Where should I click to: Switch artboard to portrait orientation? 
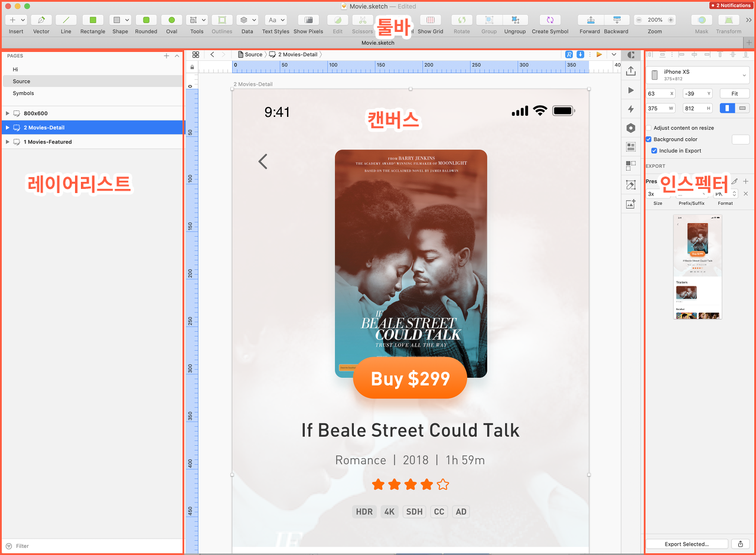[728, 108]
